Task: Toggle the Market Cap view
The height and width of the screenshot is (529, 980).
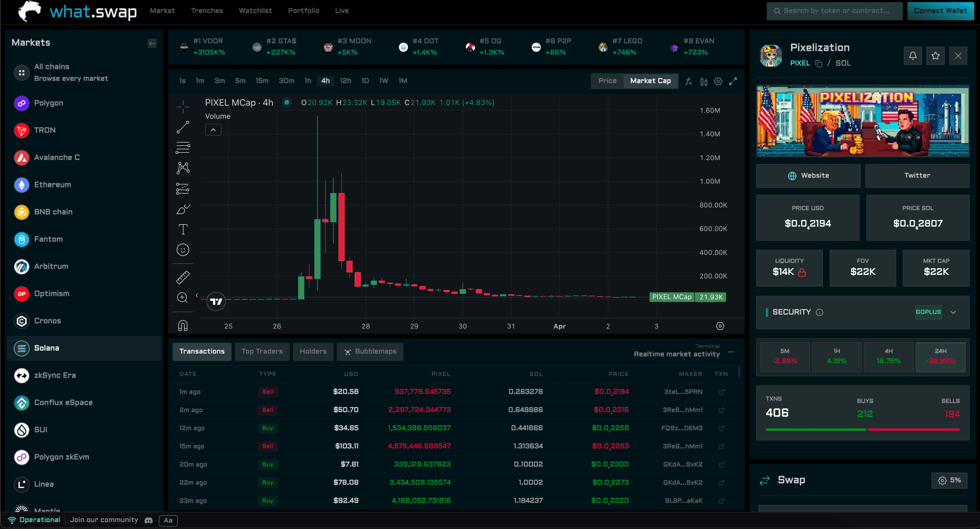Action: tap(650, 81)
